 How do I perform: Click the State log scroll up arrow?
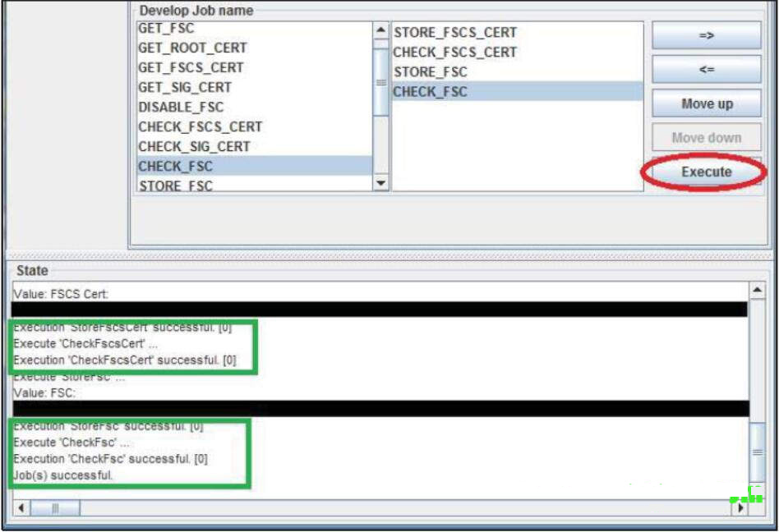[757, 290]
